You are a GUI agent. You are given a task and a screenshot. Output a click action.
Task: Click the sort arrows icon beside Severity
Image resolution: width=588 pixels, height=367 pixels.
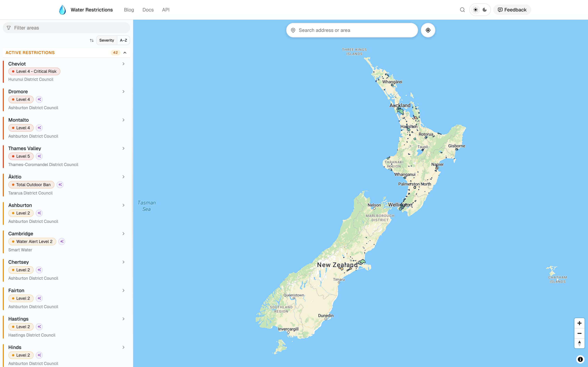[x=92, y=40]
